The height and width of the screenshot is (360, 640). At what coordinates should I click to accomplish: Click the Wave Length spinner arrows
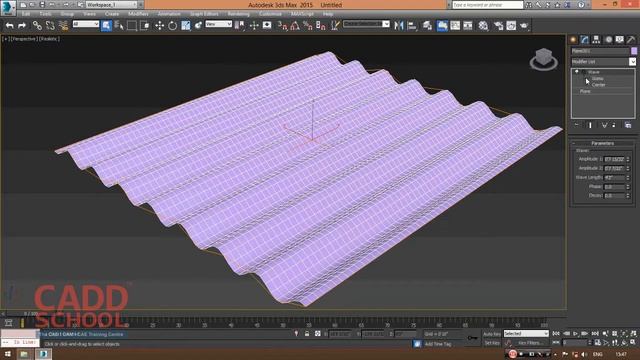pyautogui.click(x=628, y=178)
